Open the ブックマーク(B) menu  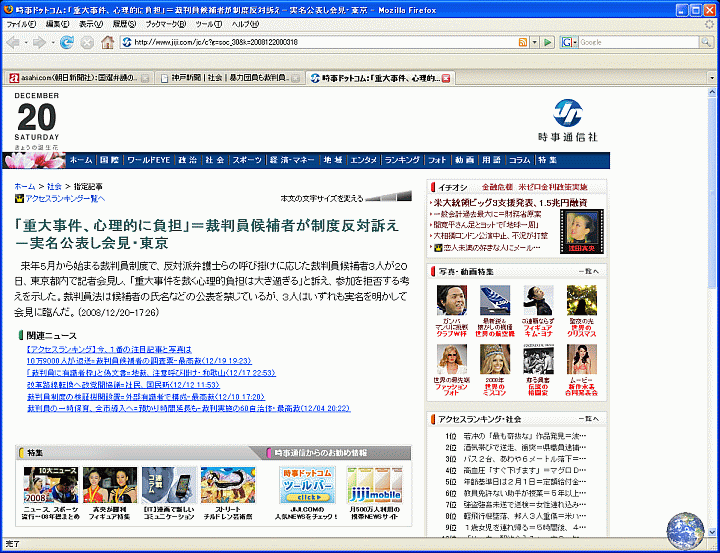[x=165, y=23]
